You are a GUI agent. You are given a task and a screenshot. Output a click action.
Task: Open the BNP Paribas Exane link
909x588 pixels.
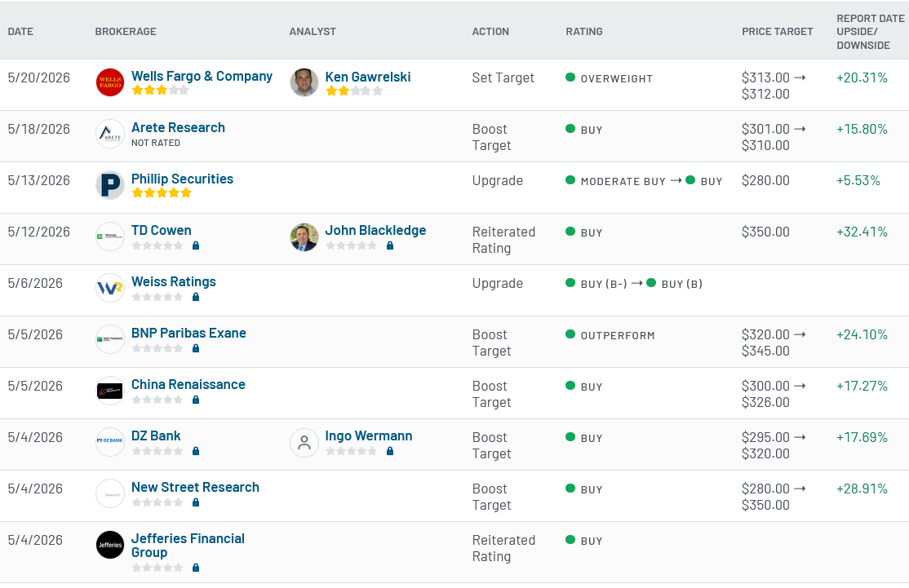pos(188,333)
